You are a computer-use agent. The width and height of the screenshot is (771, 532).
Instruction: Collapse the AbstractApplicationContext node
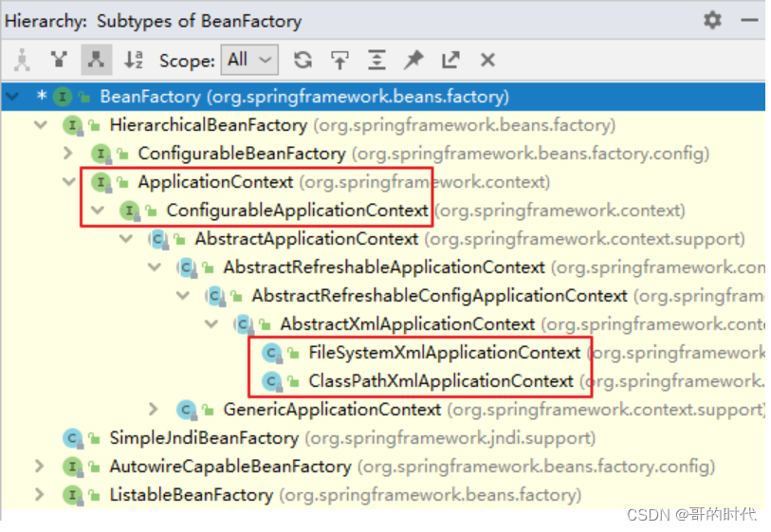(126, 239)
